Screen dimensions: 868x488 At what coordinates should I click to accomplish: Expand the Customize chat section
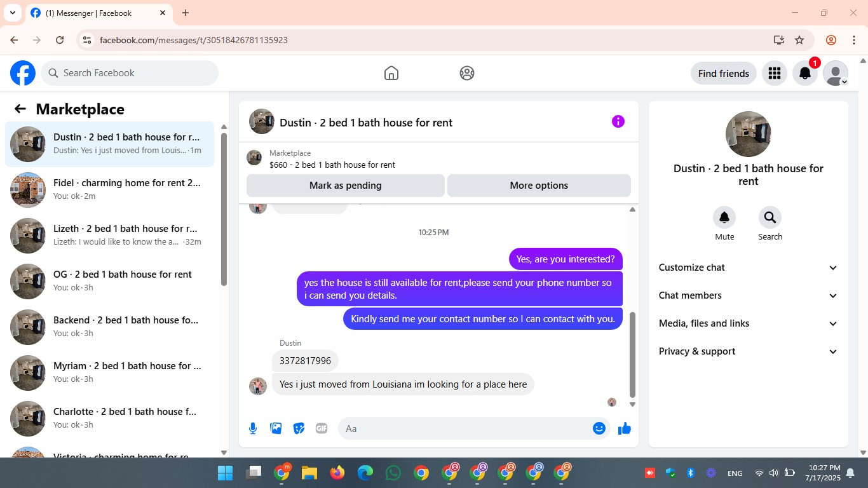click(x=749, y=268)
